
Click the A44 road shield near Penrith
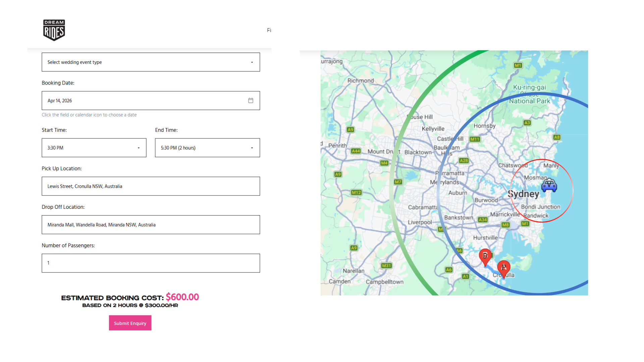[356, 151]
